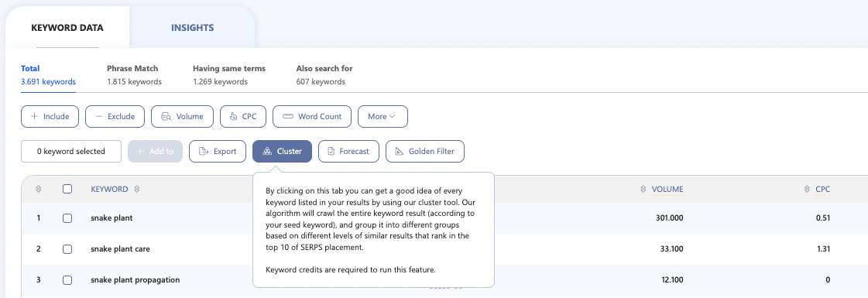
Task: Open the Forecast feature
Action: pos(348,152)
